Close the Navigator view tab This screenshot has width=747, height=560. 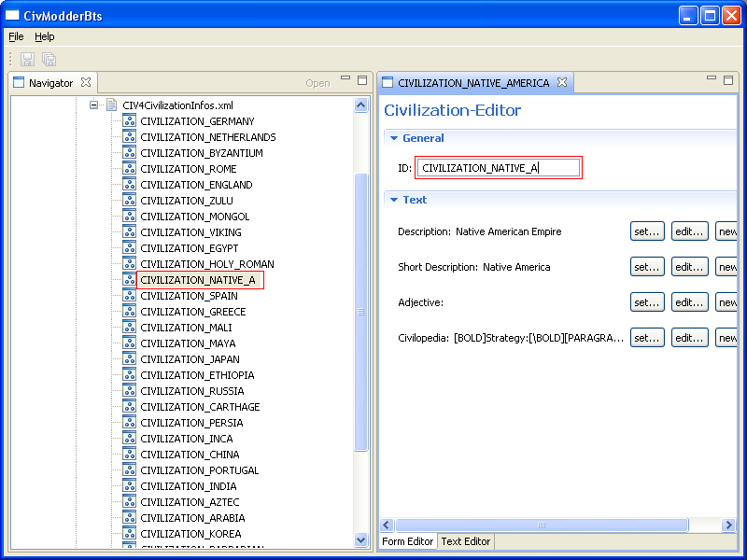click(86, 82)
